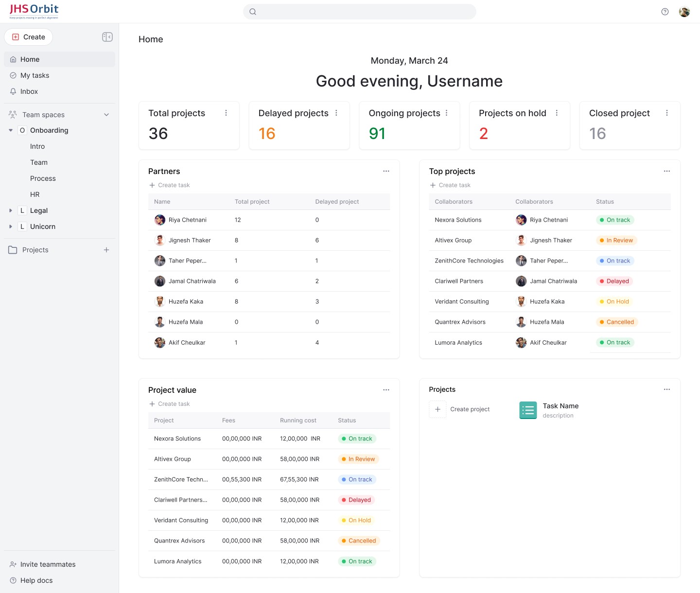Click the Ongoing projects card value 91
The image size is (700, 593).
pos(377,134)
